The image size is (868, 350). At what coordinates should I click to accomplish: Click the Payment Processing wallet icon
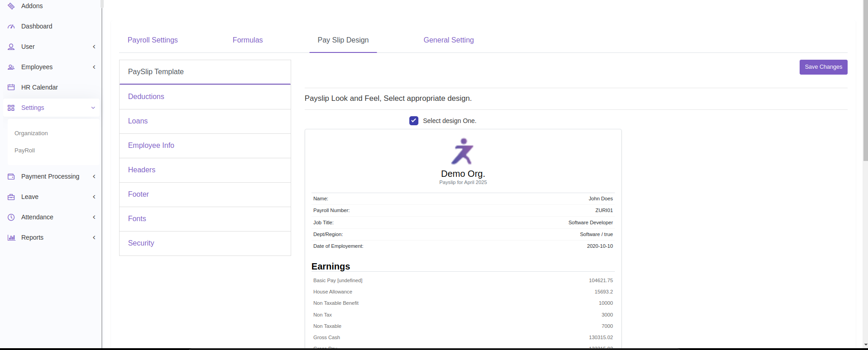[11, 177]
